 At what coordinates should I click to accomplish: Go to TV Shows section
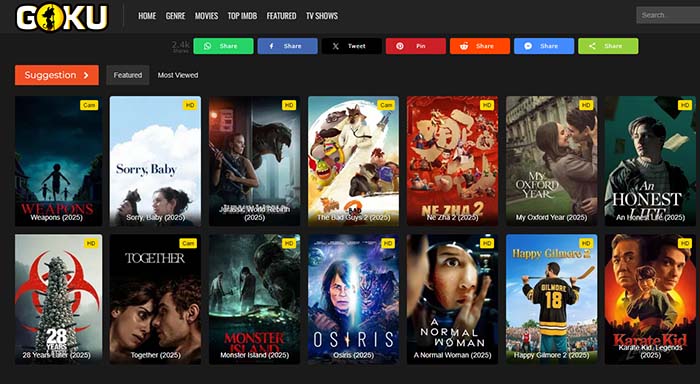(x=322, y=16)
